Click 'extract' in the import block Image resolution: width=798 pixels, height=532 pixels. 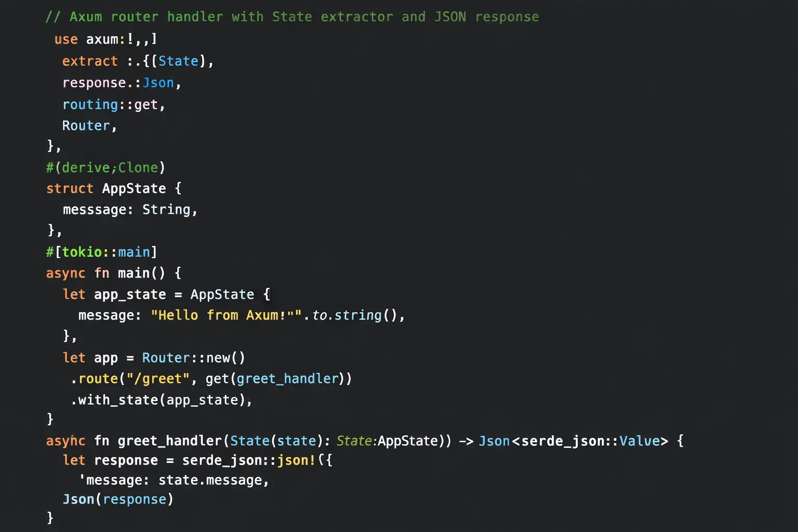(90, 61)
